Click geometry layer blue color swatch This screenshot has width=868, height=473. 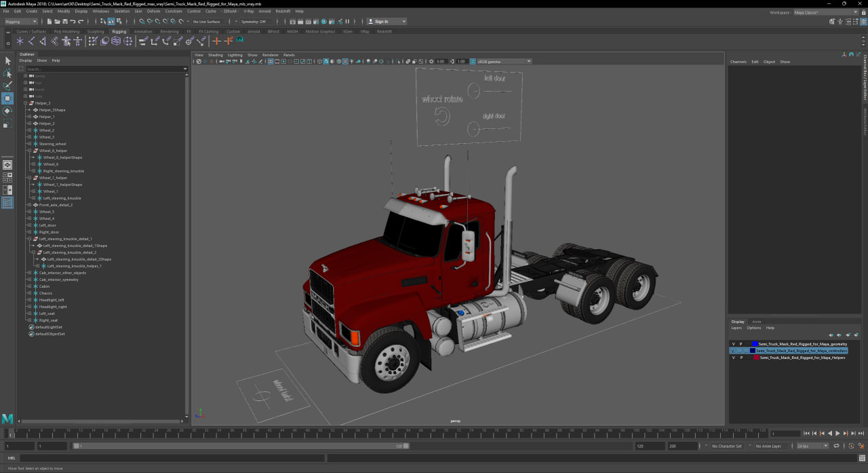[754, 344]
